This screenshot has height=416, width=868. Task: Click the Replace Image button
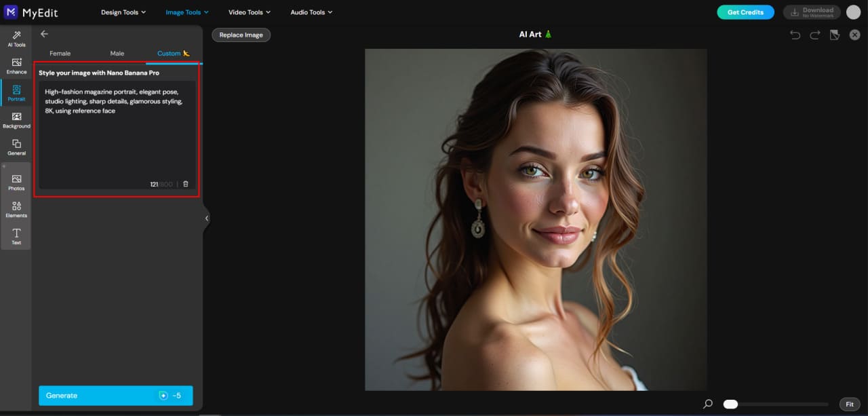click(x=241, y=35)
